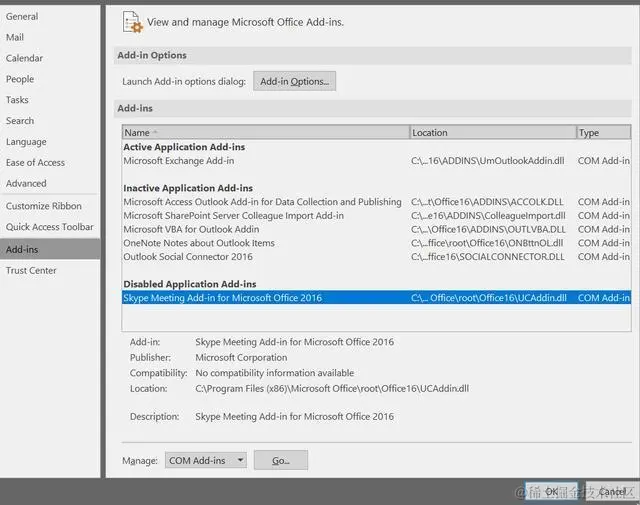The width and height of the screenshot is (640, 505).
Task: Click the Add-ins document gear icon
Action: pos(133,22)
